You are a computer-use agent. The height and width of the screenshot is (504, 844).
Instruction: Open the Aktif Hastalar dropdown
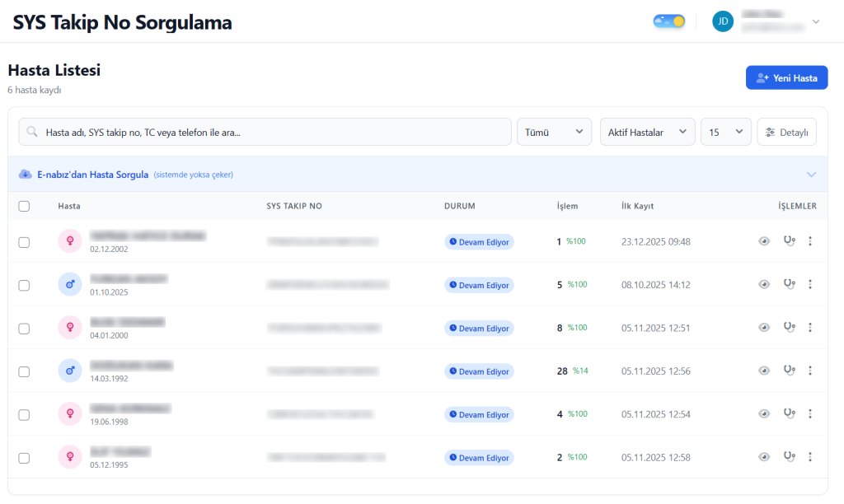point(647,132)
